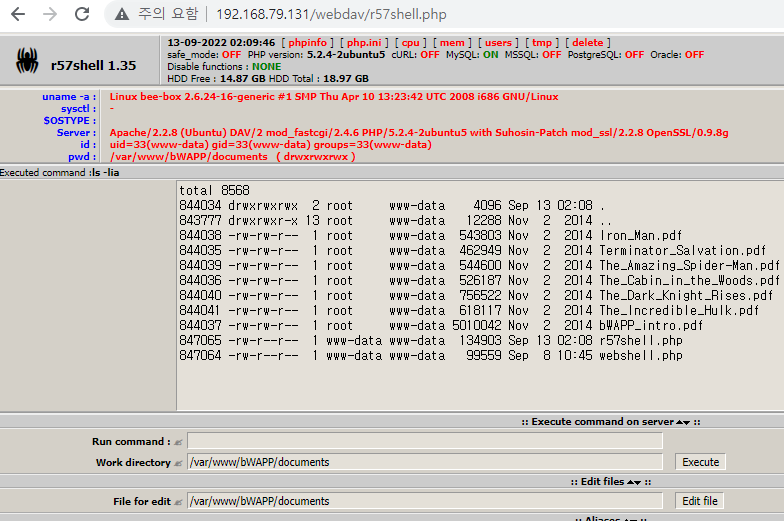Click the uid=33(www-data) line

pyautogui.click(x=270, y=144)
